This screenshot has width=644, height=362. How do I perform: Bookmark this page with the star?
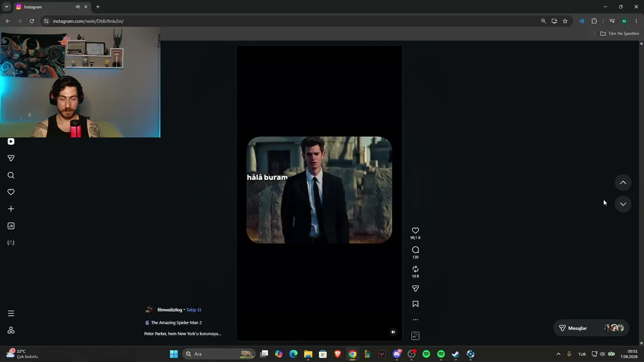(565, 21)
